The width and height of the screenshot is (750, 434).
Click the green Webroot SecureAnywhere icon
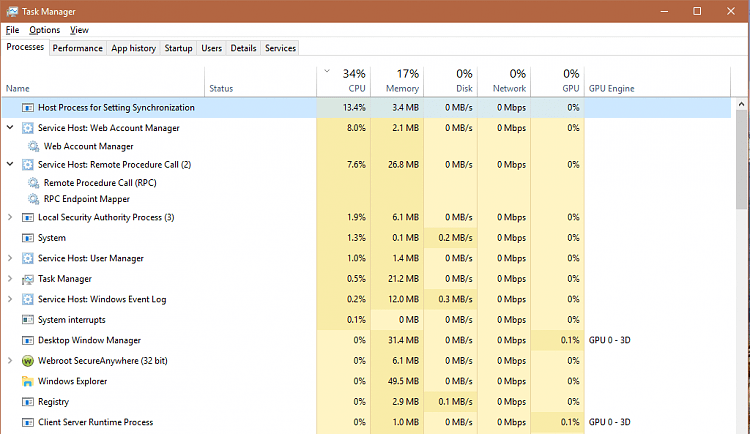pyautogui.click(x=28, y=361)
